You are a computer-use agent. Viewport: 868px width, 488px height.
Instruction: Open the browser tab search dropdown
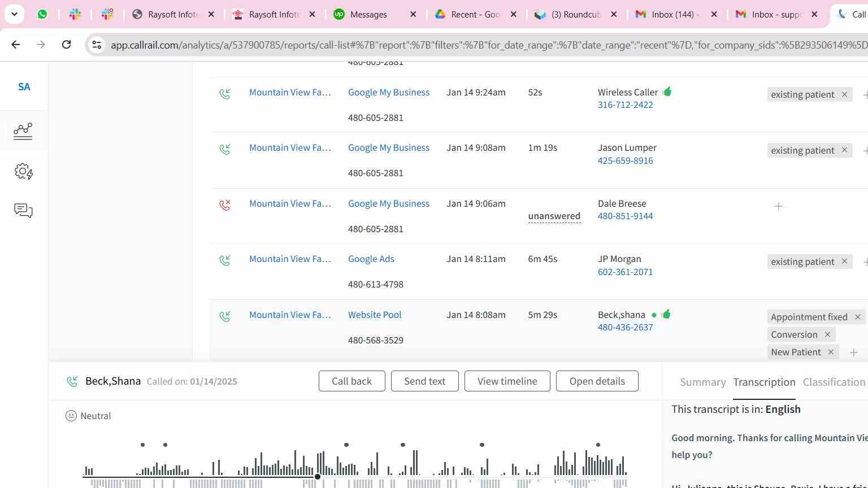click(x=14, y=14)
